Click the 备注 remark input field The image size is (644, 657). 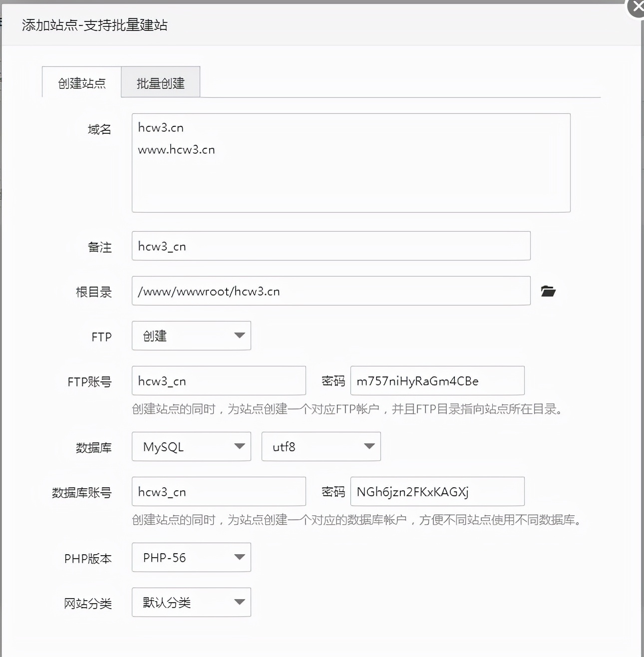click(x=331, y=246)
